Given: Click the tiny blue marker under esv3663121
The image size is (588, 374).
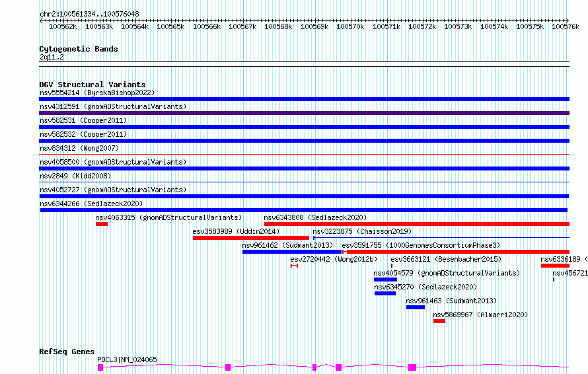Looking at the screenshot, I should click(x=392, y=266).
